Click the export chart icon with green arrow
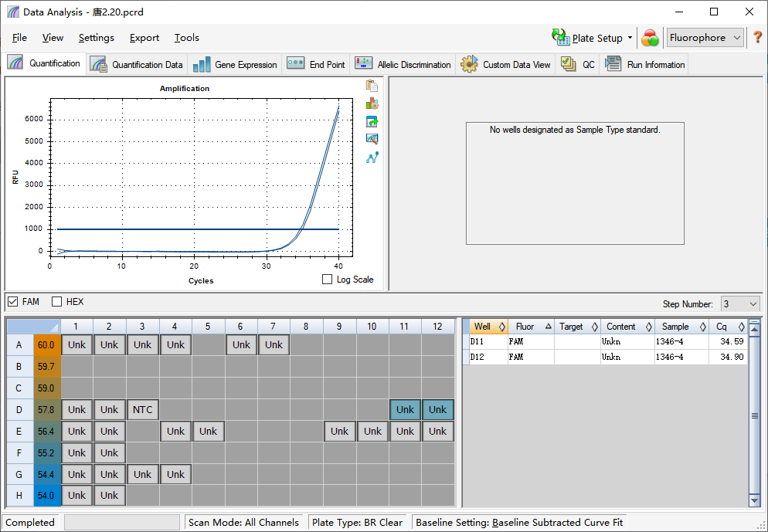The image size is (768, 532). click(372, 121)
